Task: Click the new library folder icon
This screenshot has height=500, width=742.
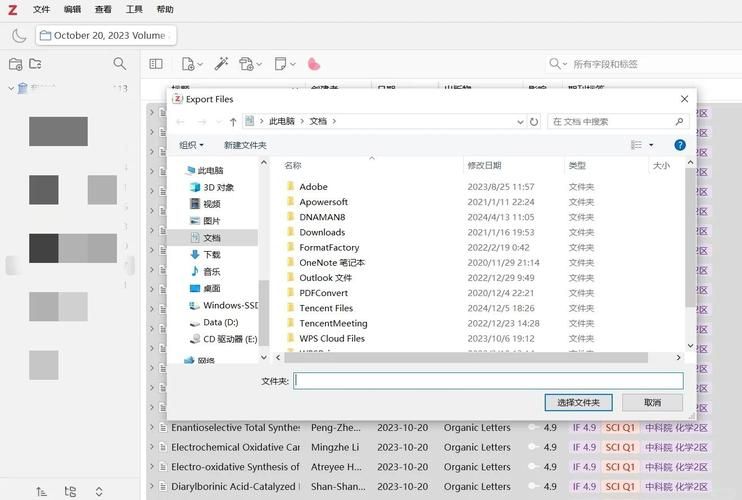Action: click(35, 63)
